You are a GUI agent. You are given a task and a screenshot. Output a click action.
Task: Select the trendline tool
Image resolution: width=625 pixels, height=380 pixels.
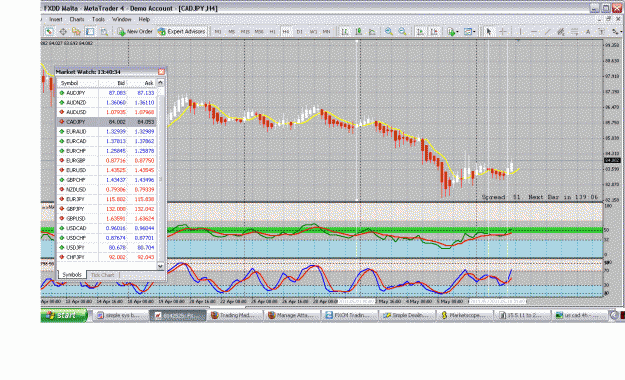coord(548,32)
